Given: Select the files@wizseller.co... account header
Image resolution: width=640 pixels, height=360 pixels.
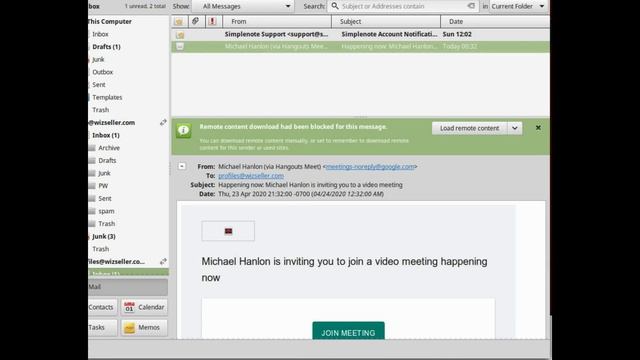Looking at the screenshot, I should point(116,262).
